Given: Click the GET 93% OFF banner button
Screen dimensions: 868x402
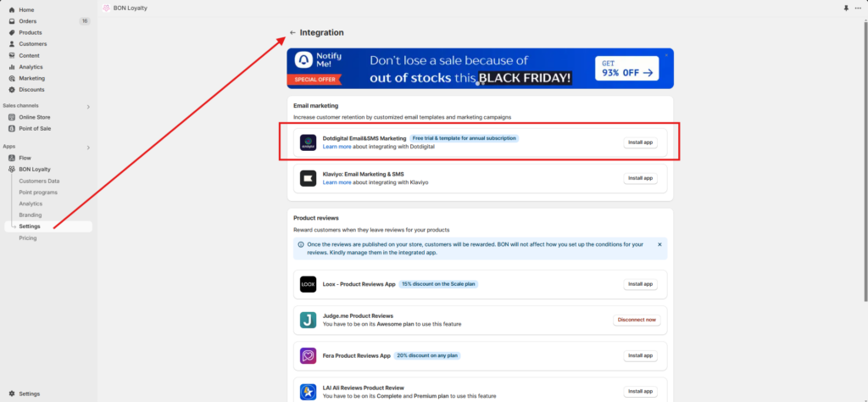Looking at the screenshot, I should 626,68.
